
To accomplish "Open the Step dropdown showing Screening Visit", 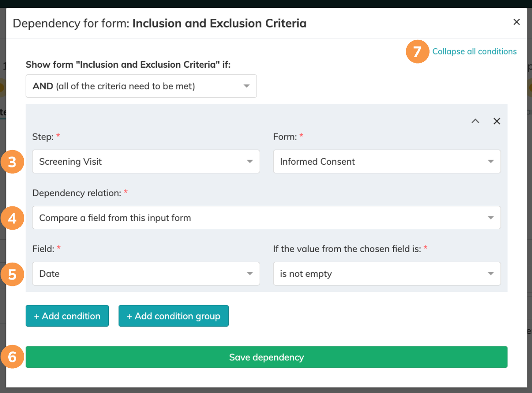I will point(146,162).
